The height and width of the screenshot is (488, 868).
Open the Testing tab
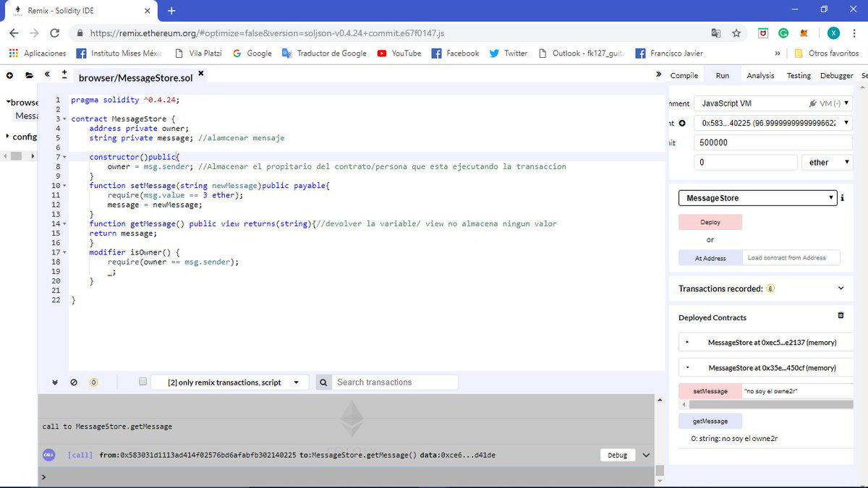799,75
